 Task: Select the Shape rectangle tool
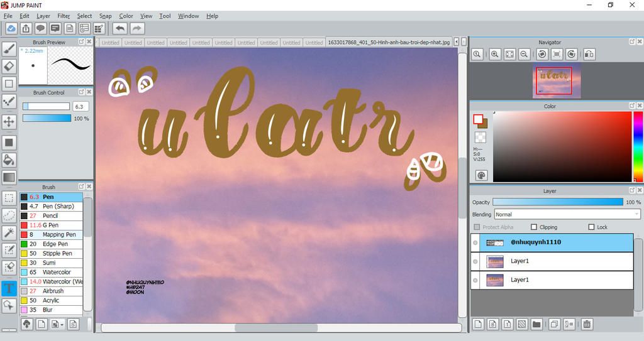(x=9, y=84)
